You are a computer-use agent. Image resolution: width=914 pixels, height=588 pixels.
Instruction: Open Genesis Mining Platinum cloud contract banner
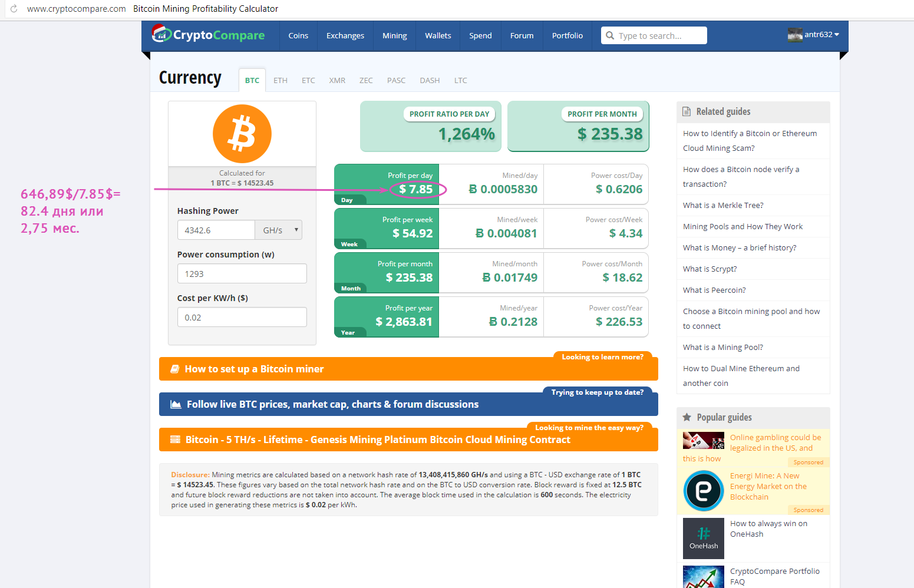[408, 440]
